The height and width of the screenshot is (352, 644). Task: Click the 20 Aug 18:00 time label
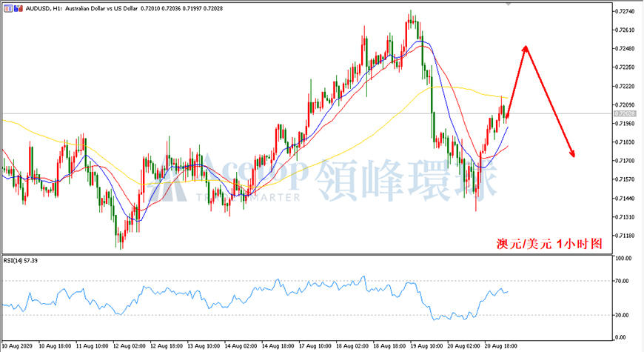pos(500,346)
